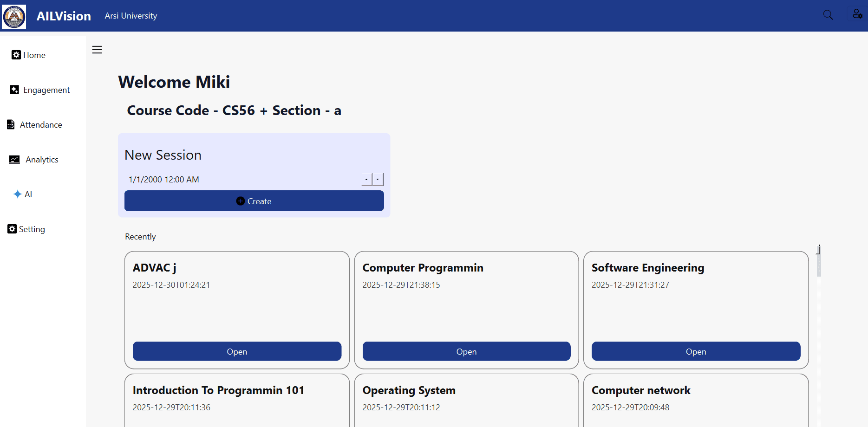This screenshot has height=427, width=868.
Task: Select the Operating System card title
Action: [x=409, y=390]
